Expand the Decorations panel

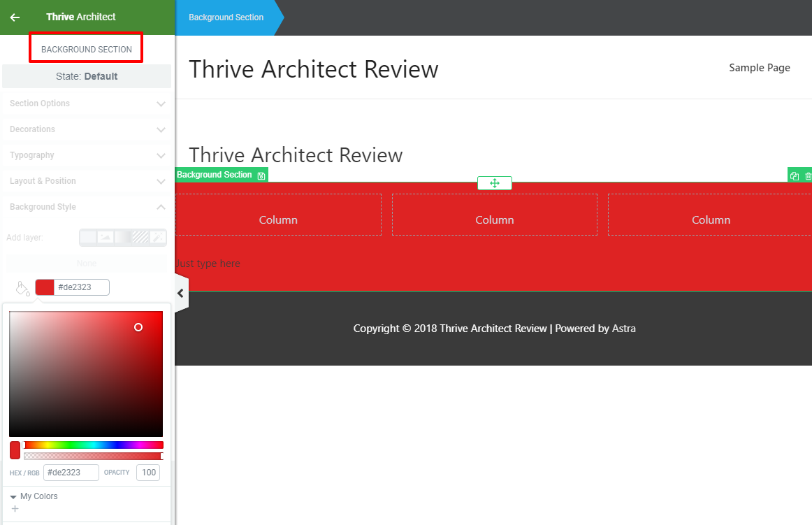tap(87, 129)
